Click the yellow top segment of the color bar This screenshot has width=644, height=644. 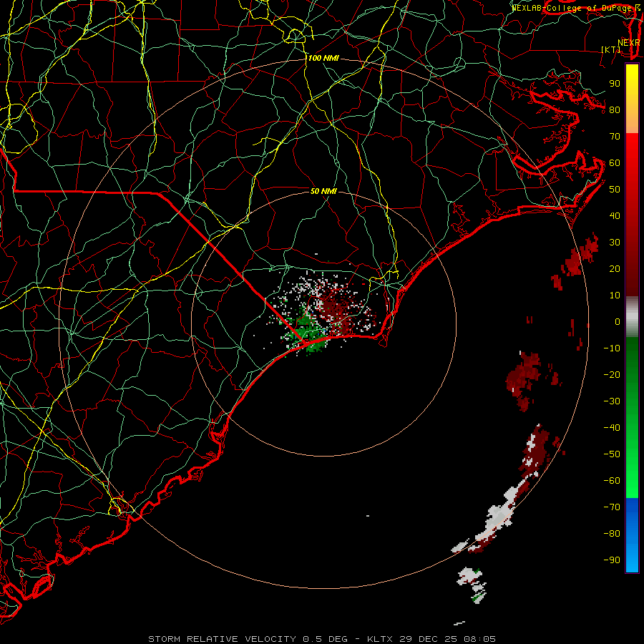pyautogui.click(x=632, y=99)
